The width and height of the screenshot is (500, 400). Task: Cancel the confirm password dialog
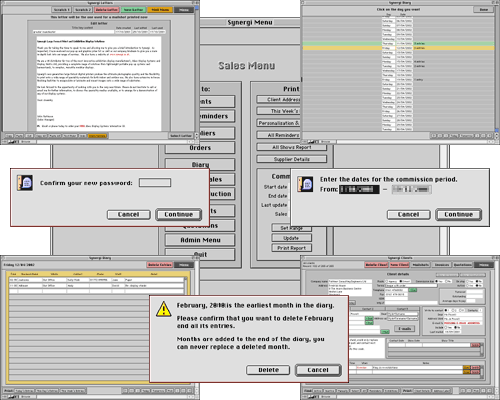tap(128, 214)
